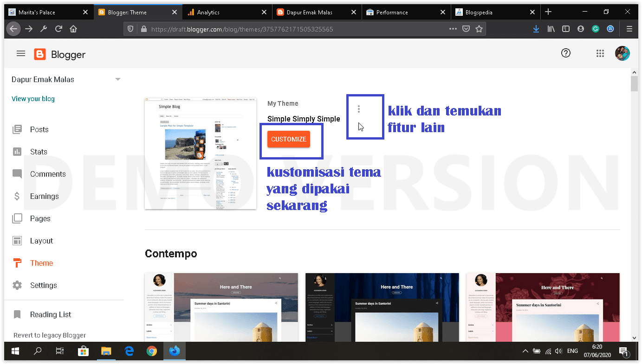Close the Analytics tab
Image resolution: width=642 pixels, height=364 pixels.
click(x=264, y=12)
